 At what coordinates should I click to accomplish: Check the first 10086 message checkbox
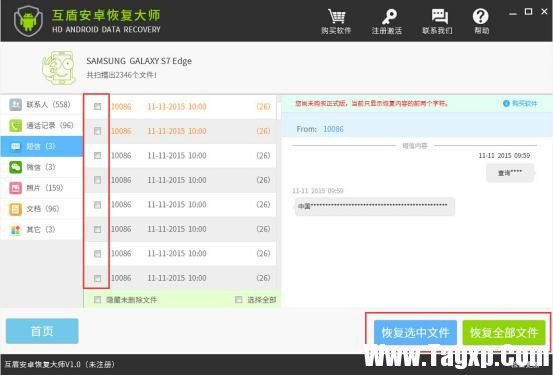(x=97, y=106)
